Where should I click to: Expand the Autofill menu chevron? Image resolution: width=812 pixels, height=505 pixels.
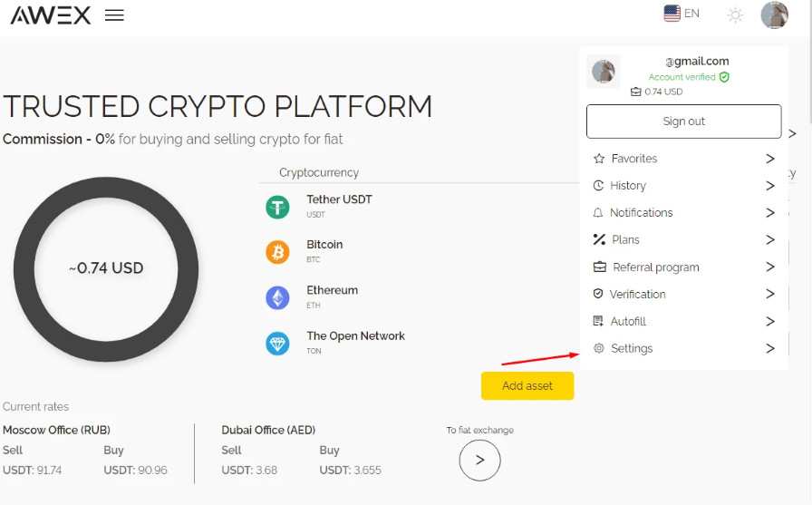coord(770,321)
